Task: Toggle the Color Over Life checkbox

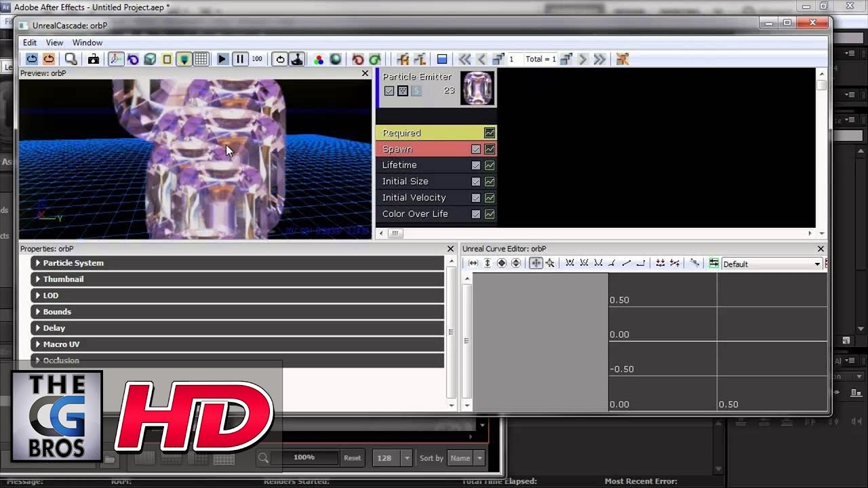Action: click(476, 214)
